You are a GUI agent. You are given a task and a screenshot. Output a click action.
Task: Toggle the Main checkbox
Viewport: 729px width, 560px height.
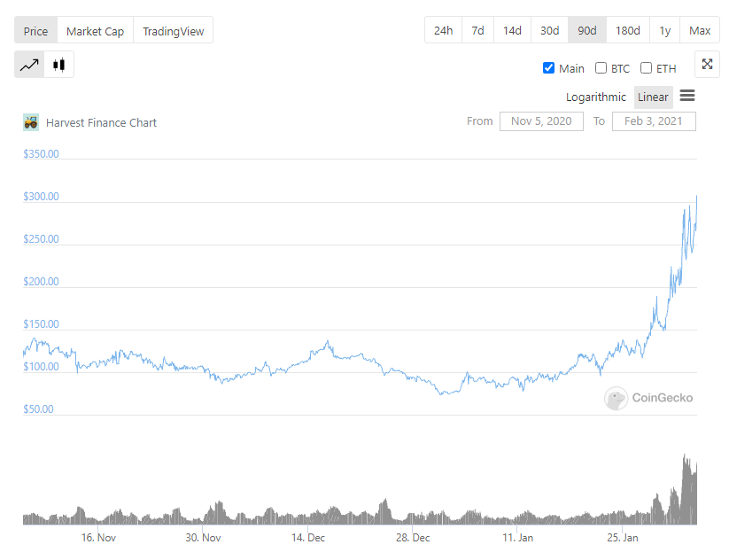[548, 68]
